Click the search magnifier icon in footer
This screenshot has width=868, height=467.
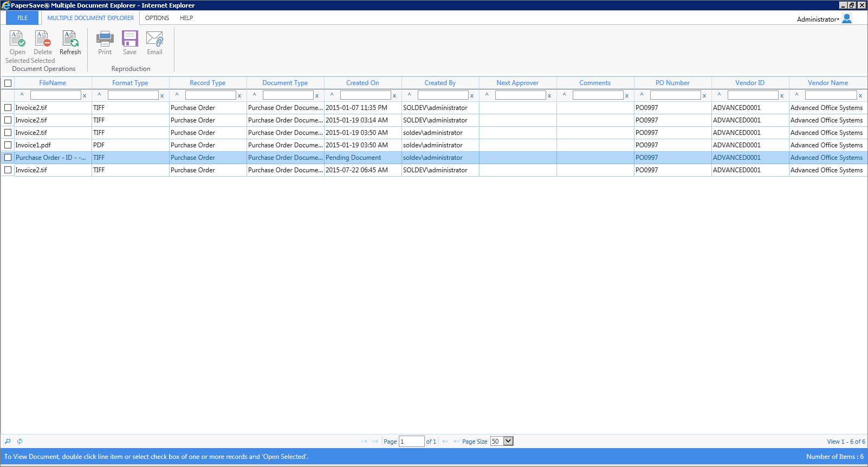click(x=8, y=441)
